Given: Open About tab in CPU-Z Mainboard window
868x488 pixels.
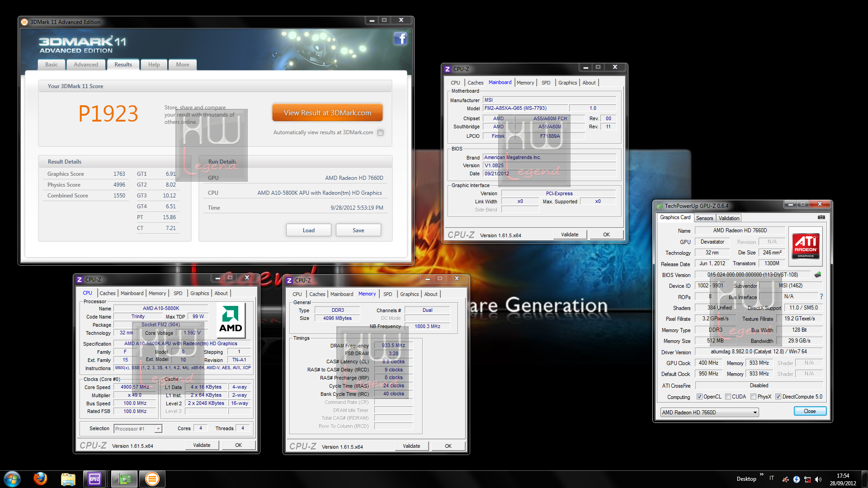Looking at the screenshot, I should (x=589, y=83).
